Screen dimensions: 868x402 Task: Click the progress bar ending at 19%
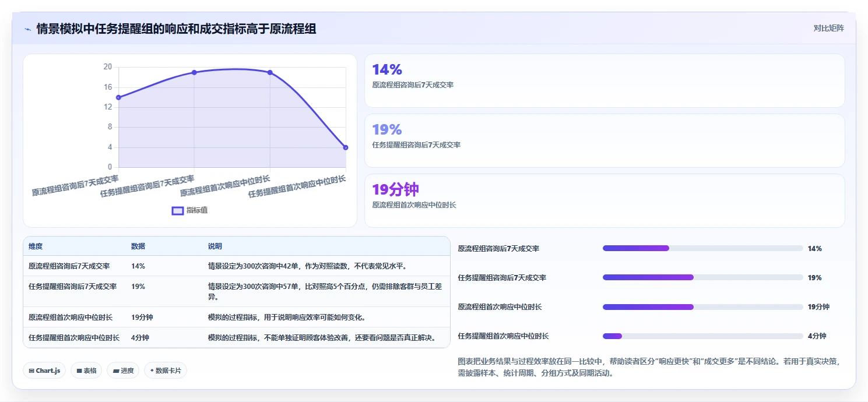point(702,277)
